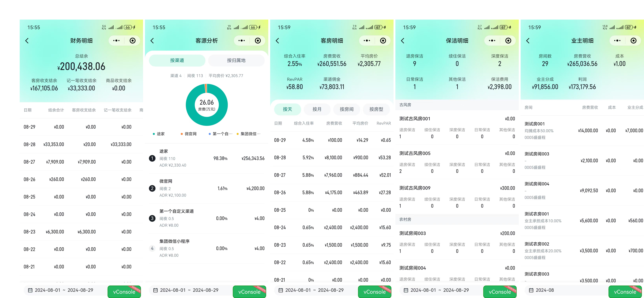Select 按月 tab in 客房明细
Image resolution: width=644 pixels, height=298 pixels.
click(317, 109)
